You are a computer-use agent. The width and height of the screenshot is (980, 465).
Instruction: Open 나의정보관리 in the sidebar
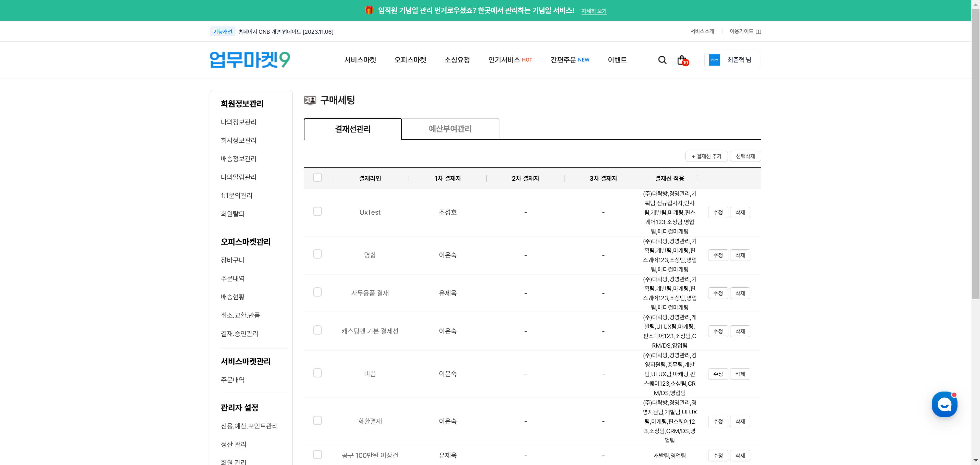point(239,122)
